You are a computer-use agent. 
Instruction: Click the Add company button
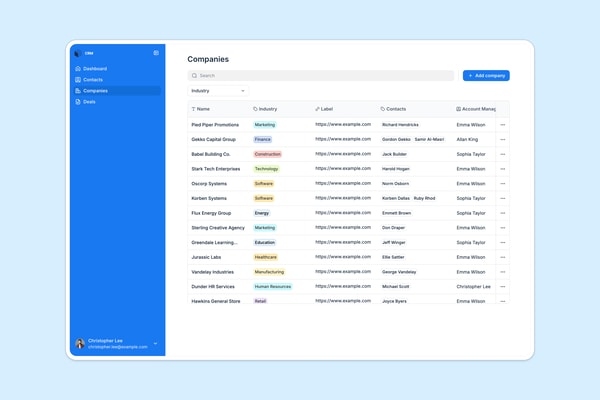click(486, 75)
